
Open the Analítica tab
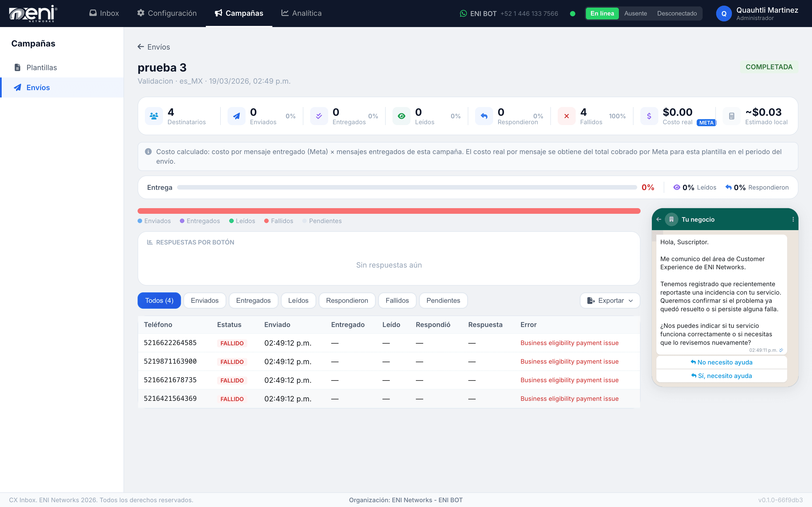(x=301, y=13)
